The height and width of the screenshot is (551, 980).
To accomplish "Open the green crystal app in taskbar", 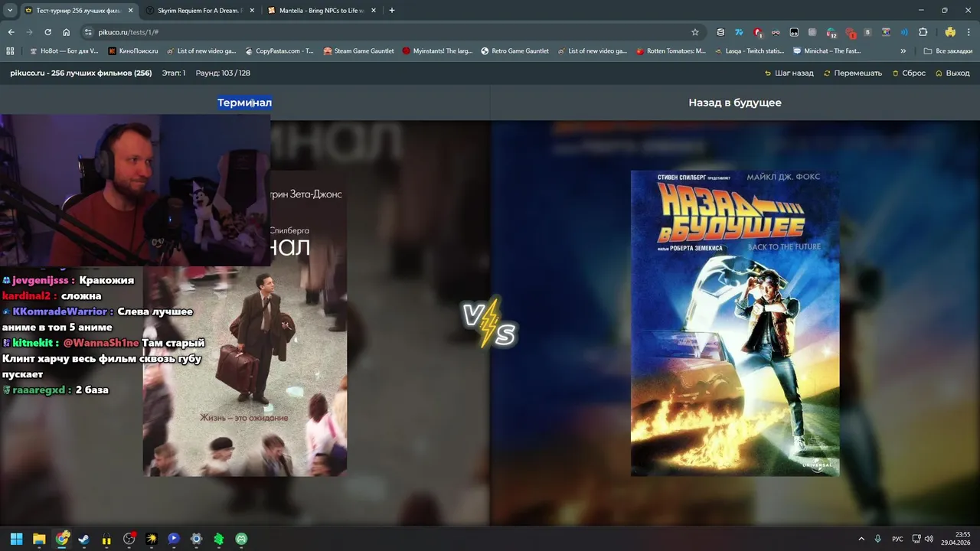I will (219, 539).
